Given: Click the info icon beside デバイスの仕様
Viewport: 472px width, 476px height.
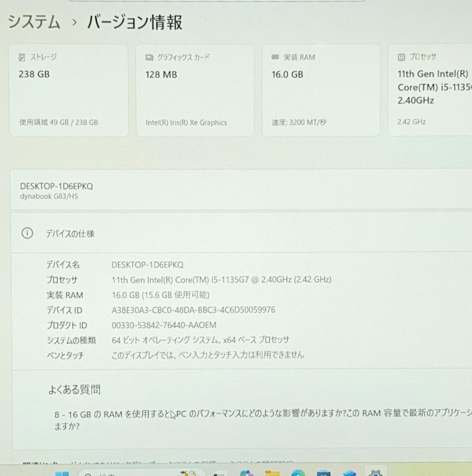Looking at the screenshot, I should (27, 234).
